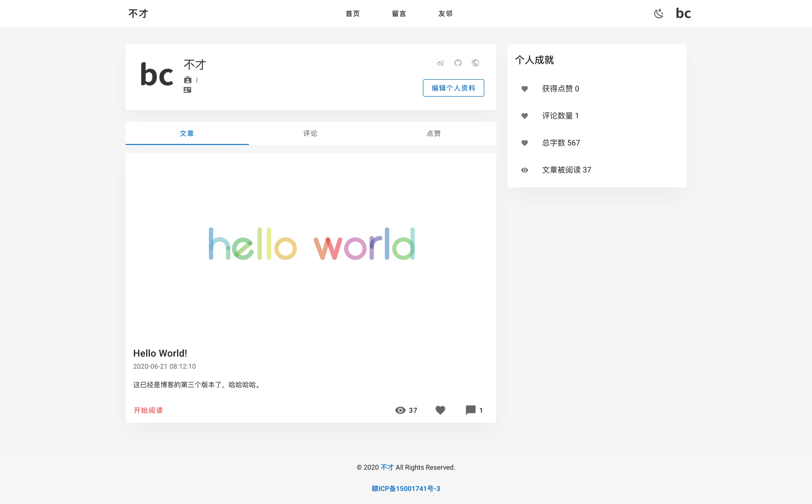
Task: Click the 编辑个人资料 button
Action: [x=453, y=88]
